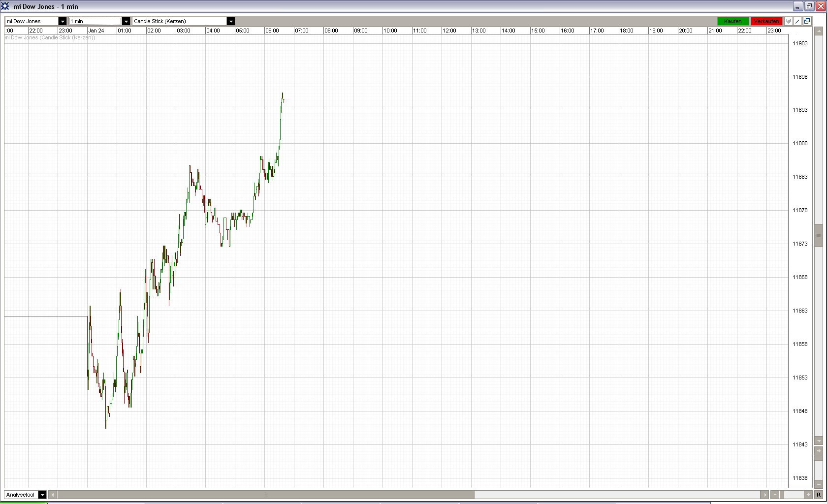Click the horizontal scrollbar right arrow
Screen dimensions: 827x504
pyautogui.click(x=764, y=495)
